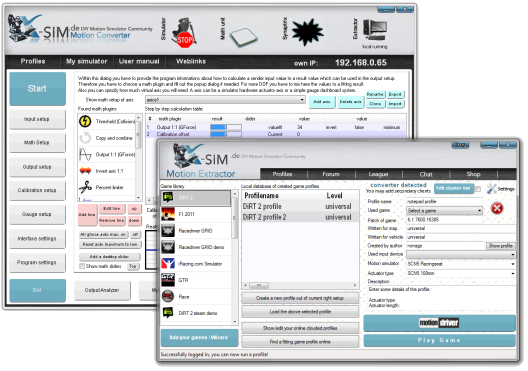The image size is (528, 371).
Task: Click the Simulator STOP sign icon
Action: [184, 33]
